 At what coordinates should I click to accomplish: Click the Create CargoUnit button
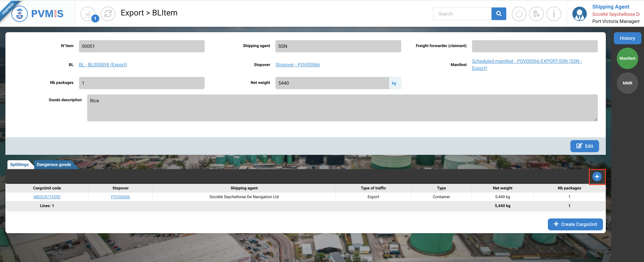[x=575, y=224]
